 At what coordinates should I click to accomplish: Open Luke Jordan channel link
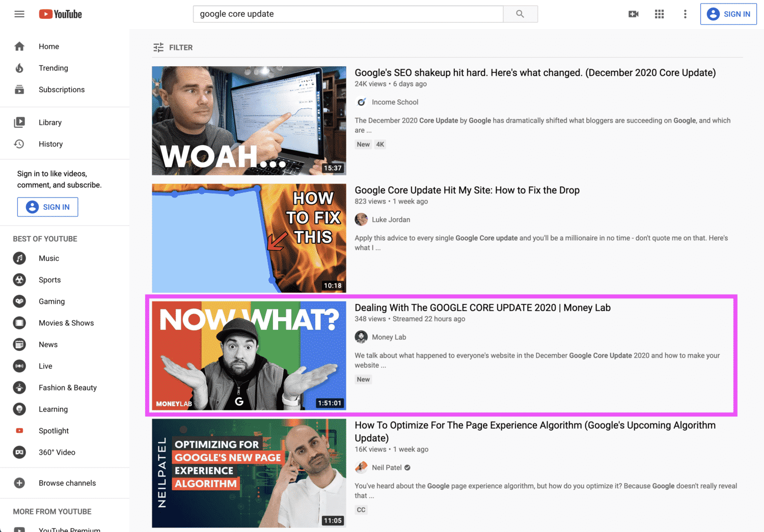391,219
